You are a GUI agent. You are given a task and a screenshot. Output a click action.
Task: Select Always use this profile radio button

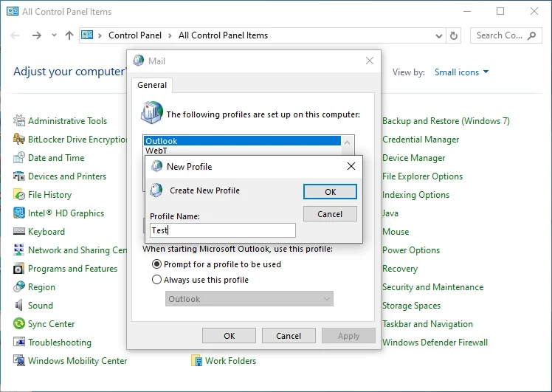(x=156, y=280)
